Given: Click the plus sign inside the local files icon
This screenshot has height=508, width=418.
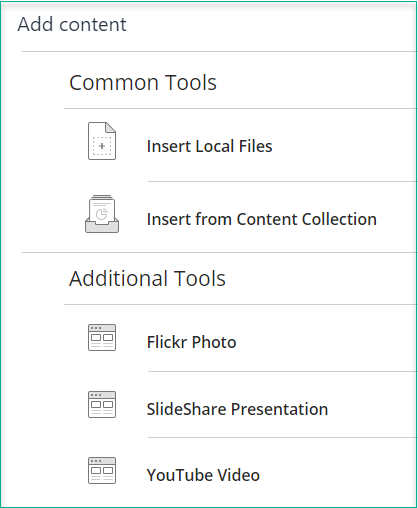Looking at the screenshot, I should pos(102,146).
